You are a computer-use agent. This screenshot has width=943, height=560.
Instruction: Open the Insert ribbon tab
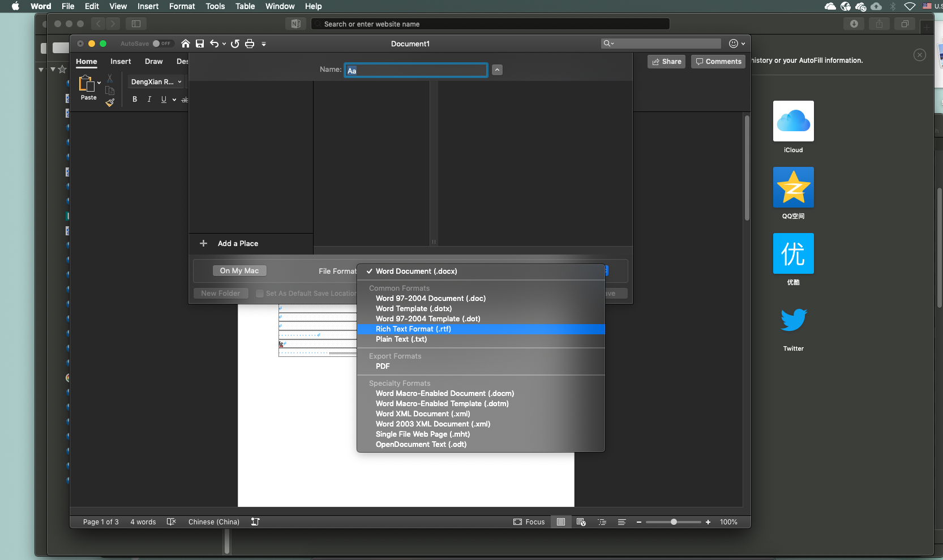(x=121, y=62)
